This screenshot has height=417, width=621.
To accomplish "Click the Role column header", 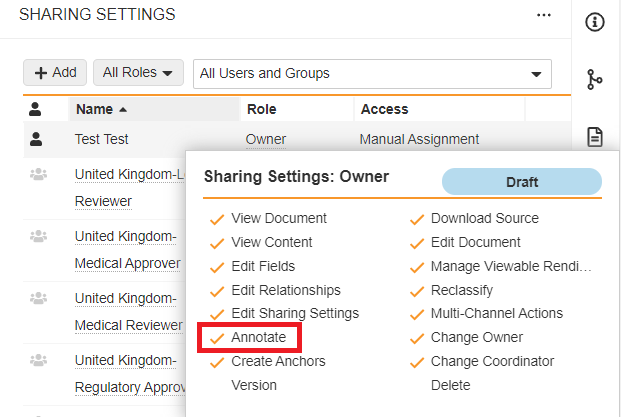I will point(261,109).
